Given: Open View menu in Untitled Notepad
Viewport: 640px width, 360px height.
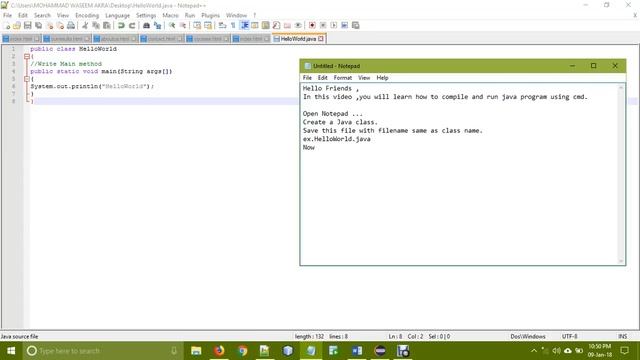Looking at the screenshot, I should (x=364, y=78).
